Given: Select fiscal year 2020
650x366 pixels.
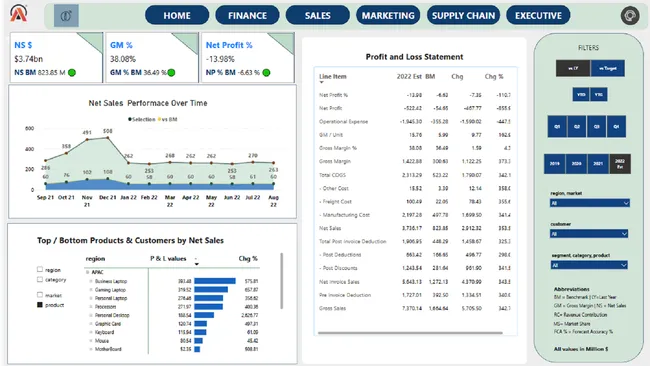Looking at the screenshot, I should click(576, 164).
